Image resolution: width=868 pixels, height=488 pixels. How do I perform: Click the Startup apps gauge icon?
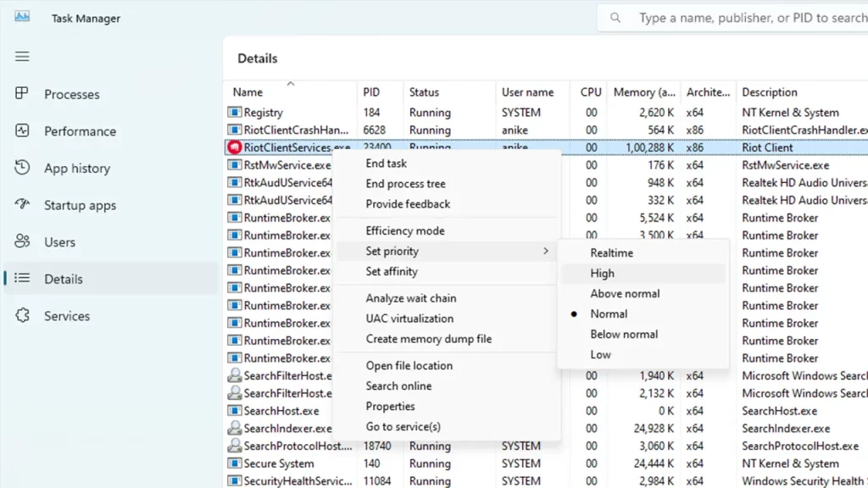(22, 204)
